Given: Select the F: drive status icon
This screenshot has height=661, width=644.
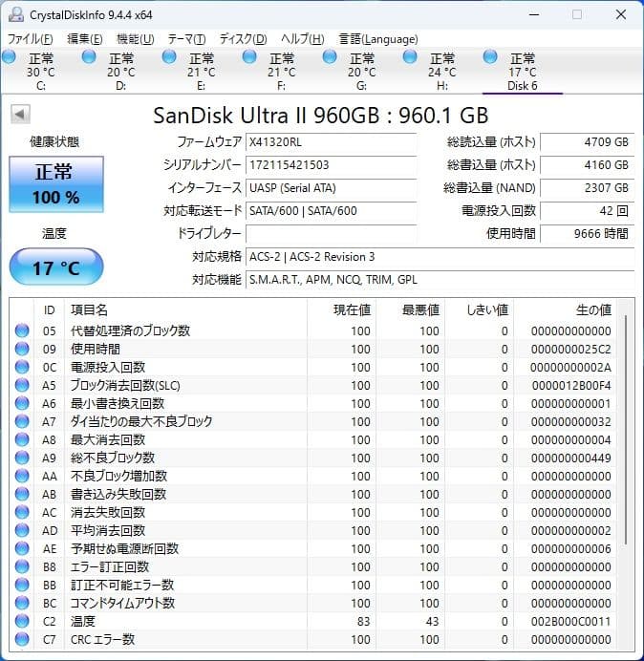Looking at the screenshot, I should (x=249, y=57).
